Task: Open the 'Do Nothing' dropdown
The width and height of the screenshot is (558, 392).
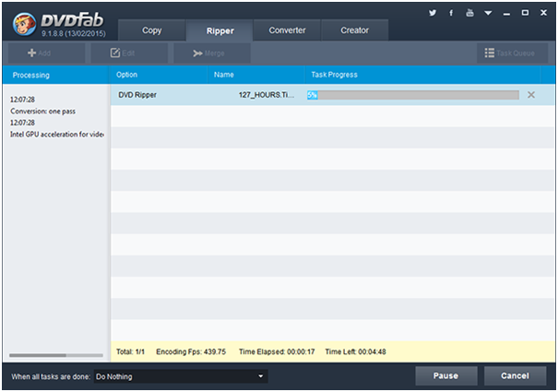Action: 181,376
